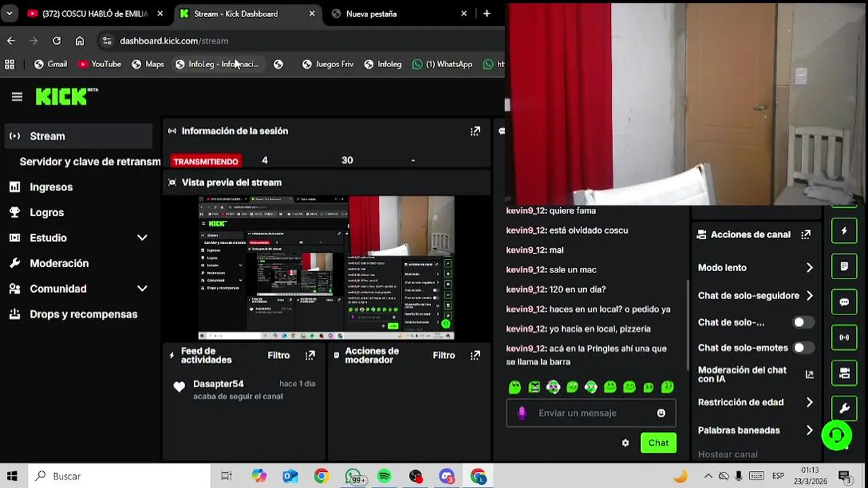Reload the browser page
Screen dimensions: 868x488
click(x=57, y=41)
